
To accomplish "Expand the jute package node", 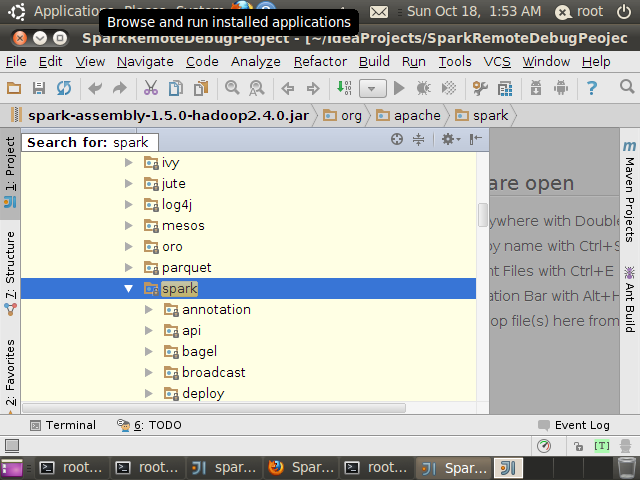I will tap(129, 184).
